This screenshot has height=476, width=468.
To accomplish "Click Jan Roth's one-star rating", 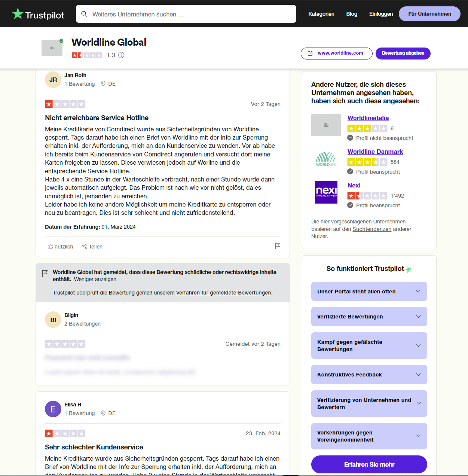I will point(65,104).
